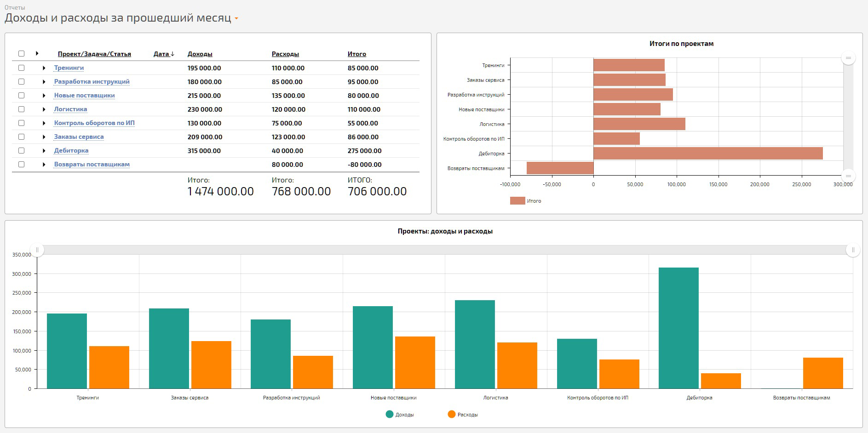Open the Дебиторка project link
The width and height of the screenshot is (868, 433).
coord(71,151)
